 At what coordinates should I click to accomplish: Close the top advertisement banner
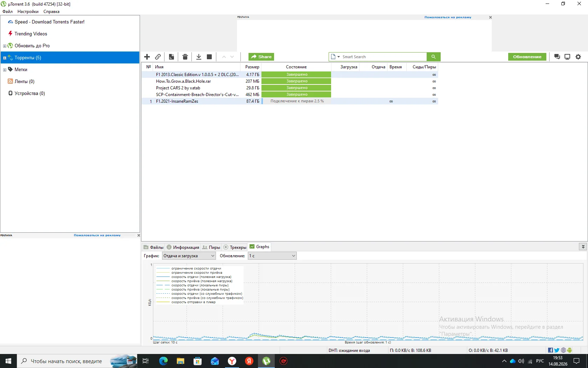pos(490,17)
